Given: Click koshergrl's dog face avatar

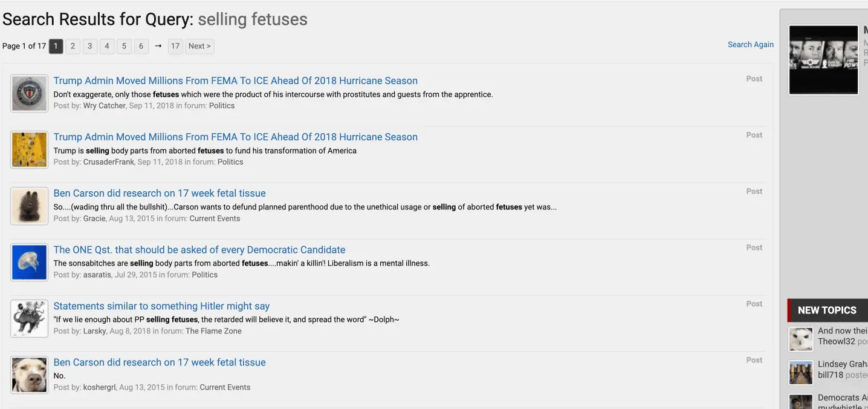Looking at the screenshot, I should pyautogui.click(x=29, y=375).
